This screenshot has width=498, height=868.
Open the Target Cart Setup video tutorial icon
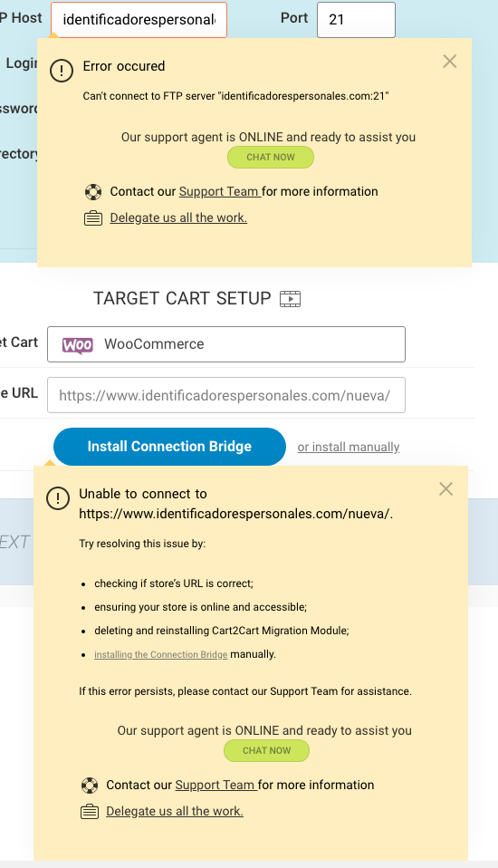[x=291, y=299]
